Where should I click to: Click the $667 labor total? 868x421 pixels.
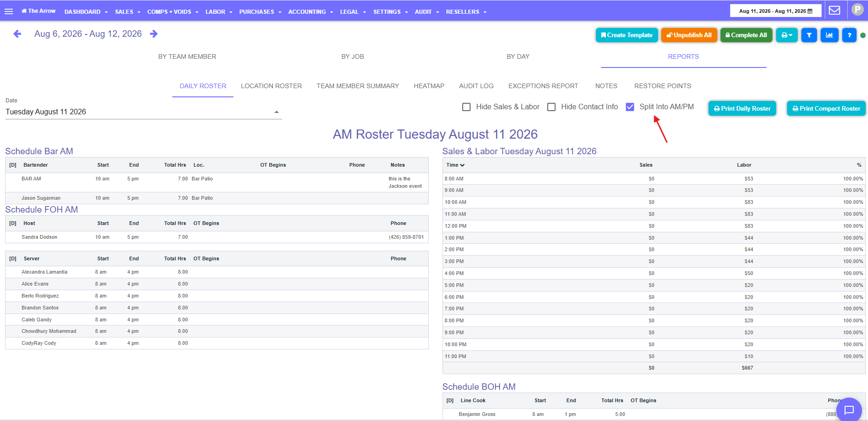point(747,368)
